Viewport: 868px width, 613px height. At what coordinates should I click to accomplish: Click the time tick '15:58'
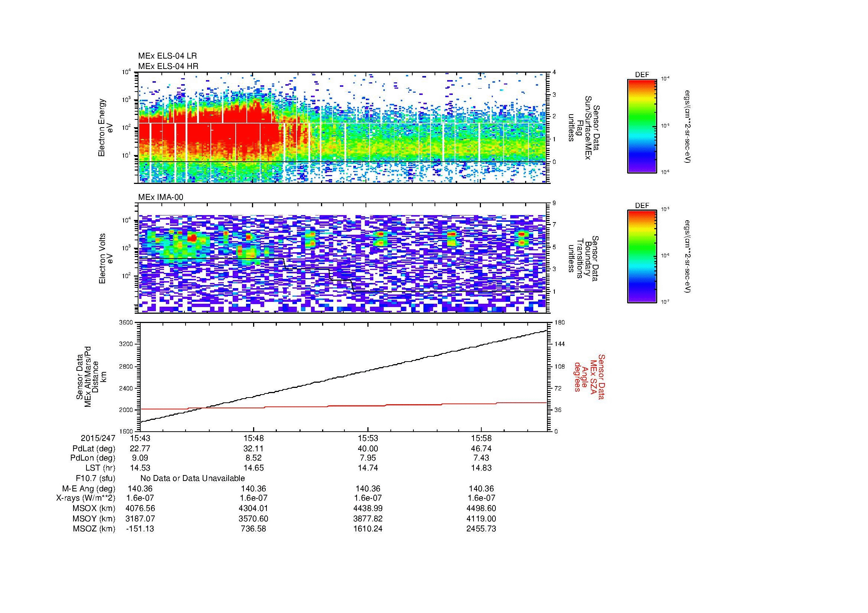click(x=481, y=438)
